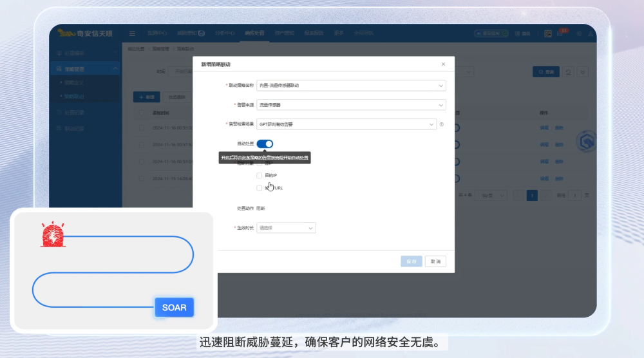Expand 处置编排 in the sidebar
Image resolution: width=644 pixels, height=358 pixels.
pos(86,53)
